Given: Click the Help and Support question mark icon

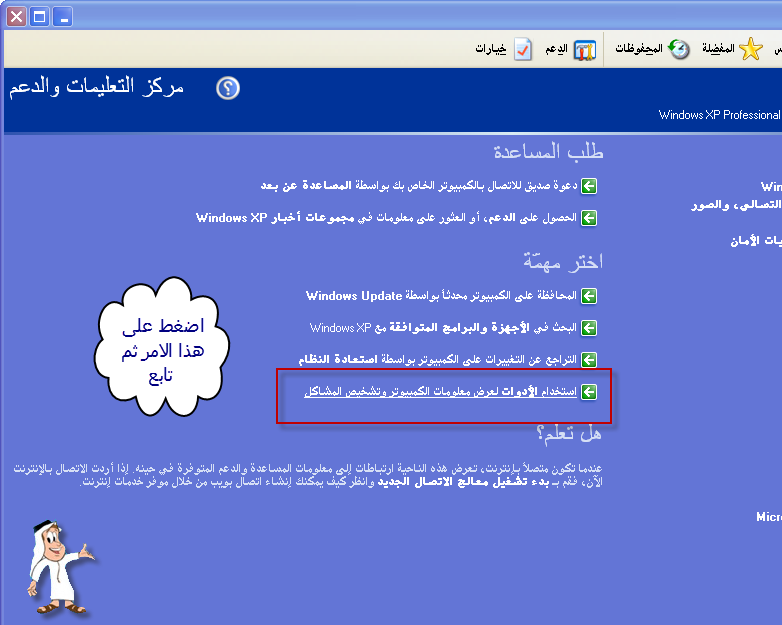Looking at the screenshot, I should [228, 88].
